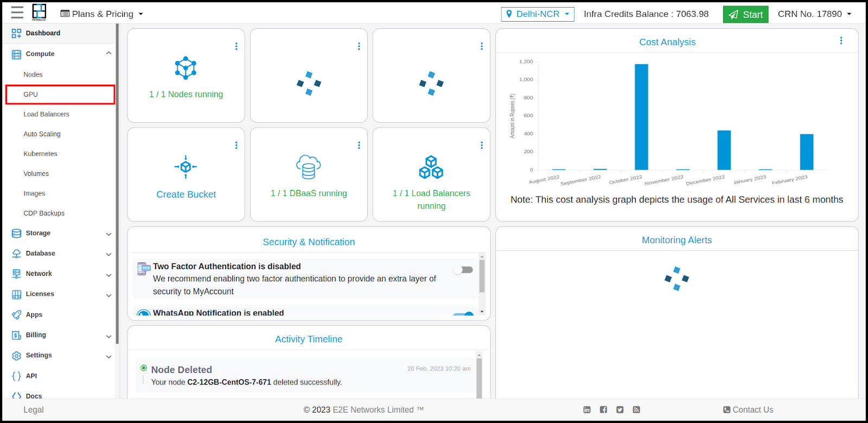Select Images in sidebar
Image resolution: width=868 pixels, height=423 pixels.
click(34, 193)
